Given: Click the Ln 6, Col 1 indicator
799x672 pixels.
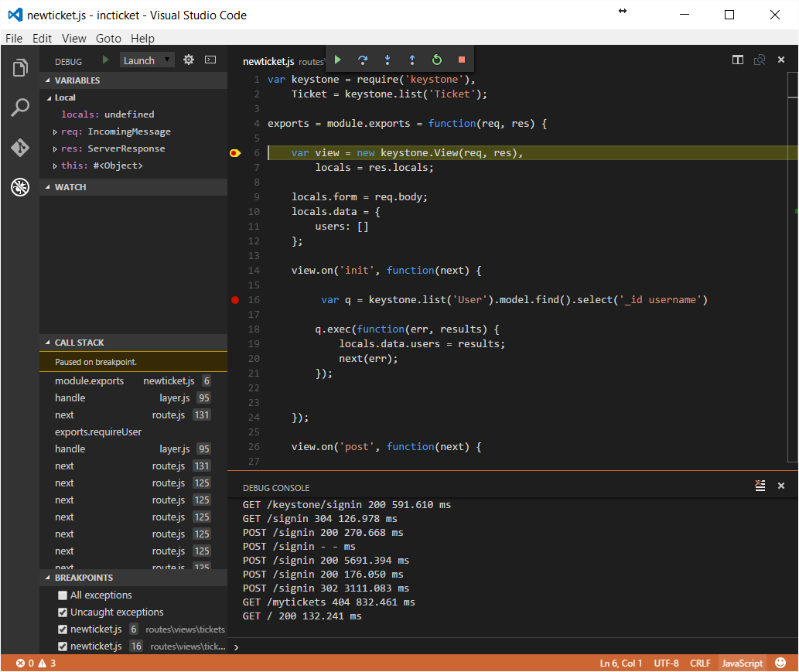Looking at the screenshot, I should pyautogui.click(x=620, y=663).
